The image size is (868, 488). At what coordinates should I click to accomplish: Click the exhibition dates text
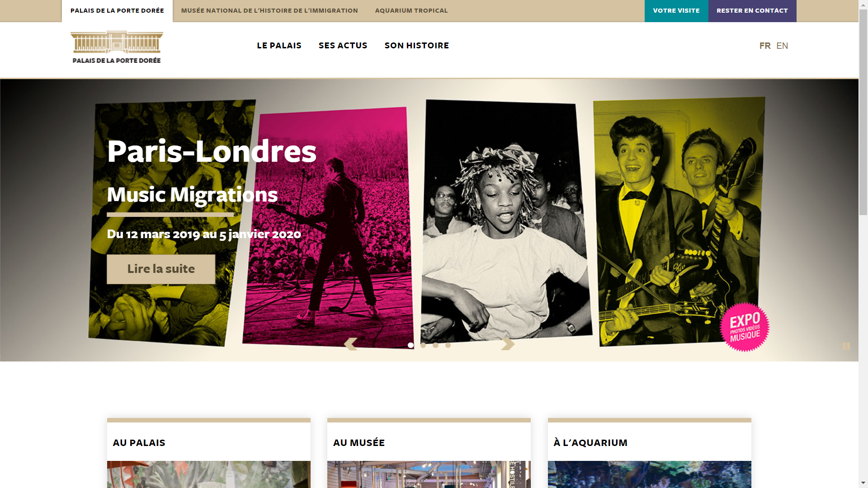click(x=204, y=234)
